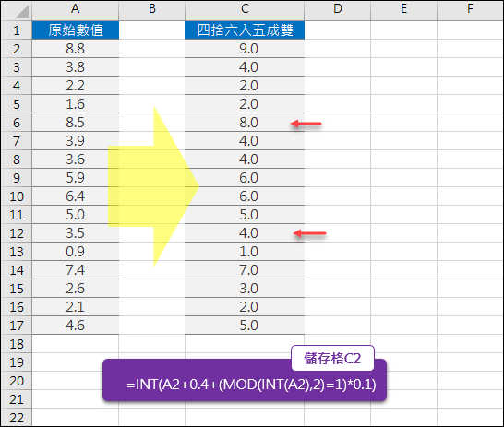Click header cell 四捨六入五成雙

(245, 30)
